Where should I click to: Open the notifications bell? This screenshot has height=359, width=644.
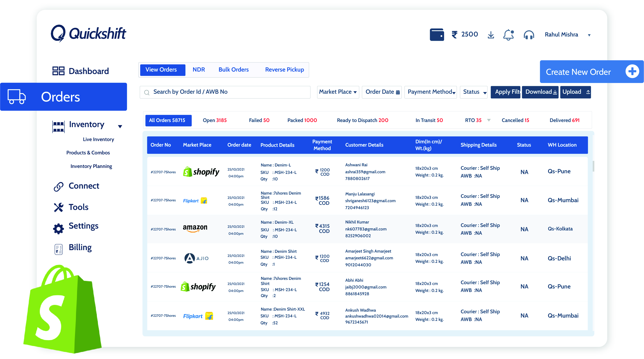tap(508, 35)
